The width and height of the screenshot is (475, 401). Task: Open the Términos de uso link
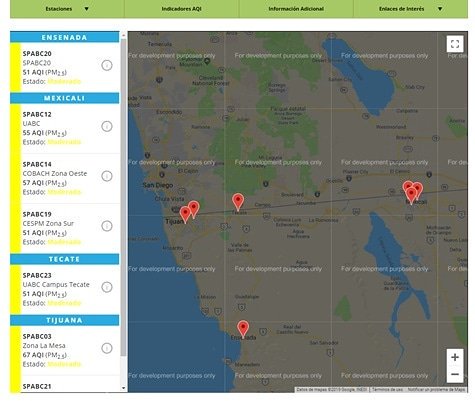(x=387, y=389)
